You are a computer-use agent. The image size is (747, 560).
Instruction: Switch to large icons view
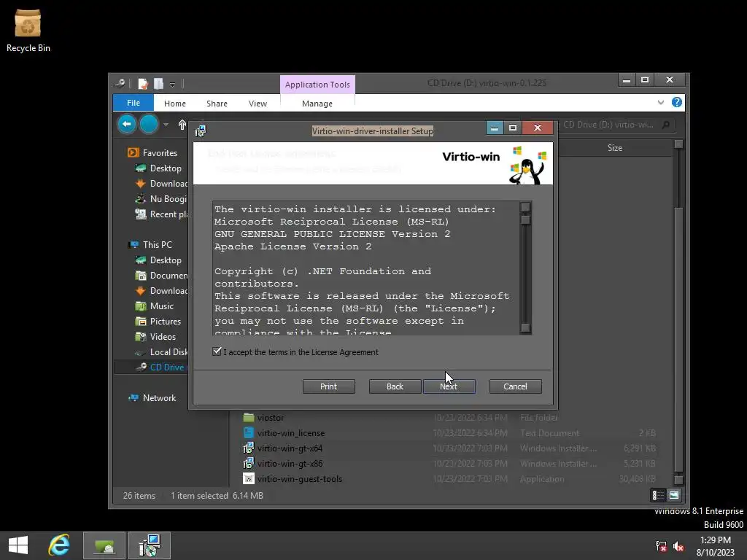click(674, 495)
